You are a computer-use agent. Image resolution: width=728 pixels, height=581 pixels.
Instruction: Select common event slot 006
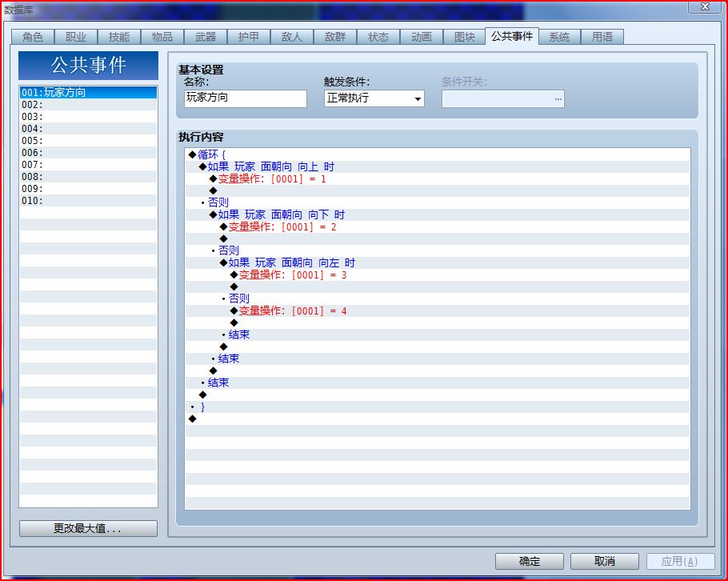[88, 153]
